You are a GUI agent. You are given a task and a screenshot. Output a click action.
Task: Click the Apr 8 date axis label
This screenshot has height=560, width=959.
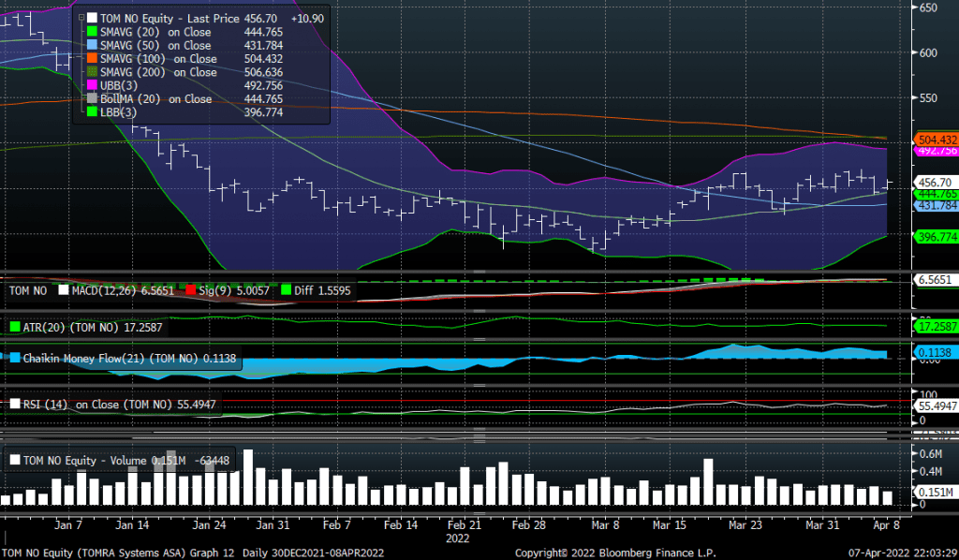886,524
